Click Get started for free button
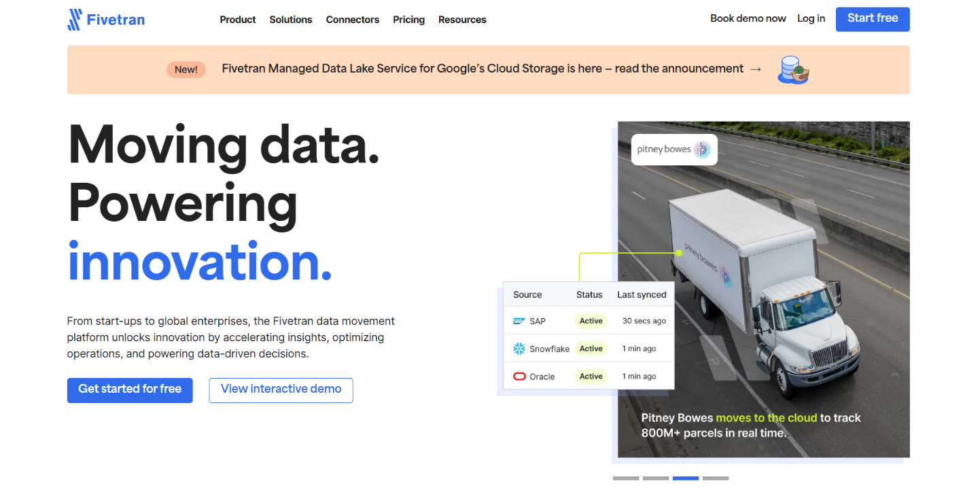The image size is (980, 488). (x=130, y=390)
